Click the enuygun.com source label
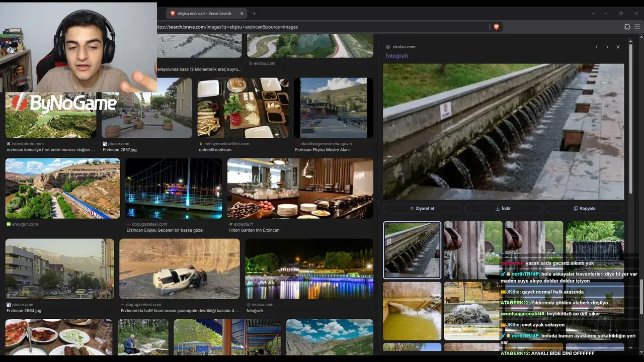Image resolution: width=644 pixels, height=362 pixels. pos(25,224)
